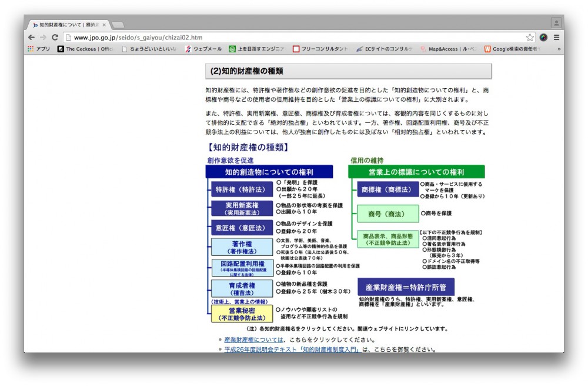Screen dimensions: 588x386
Task: Click the page icon in the address bar
Action: click(x=68, y=38)
